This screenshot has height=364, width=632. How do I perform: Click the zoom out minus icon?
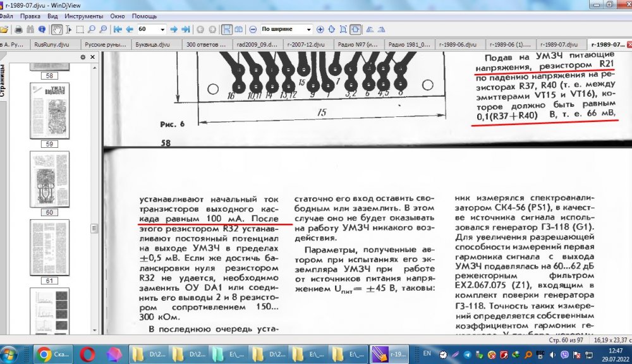253,30
